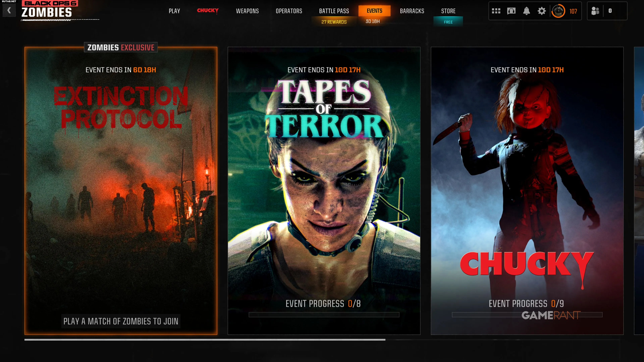The image size is (644, 362).
Task: Select the Operators tab
Action: pos(289,11)
